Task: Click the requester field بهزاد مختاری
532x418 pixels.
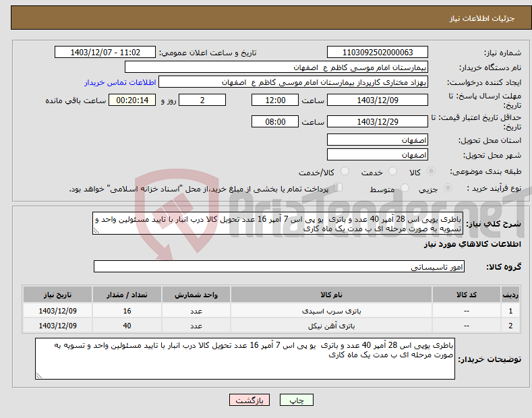Action: point(293,82)
